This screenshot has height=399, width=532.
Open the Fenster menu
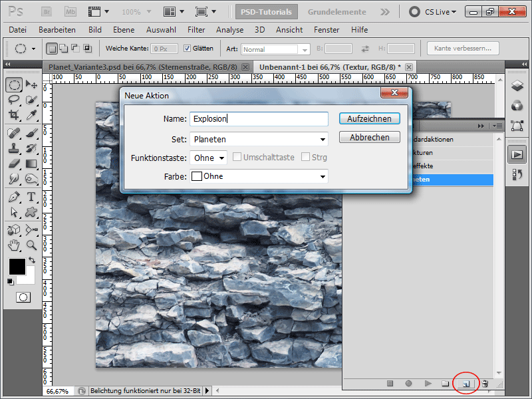click(327, 30)
